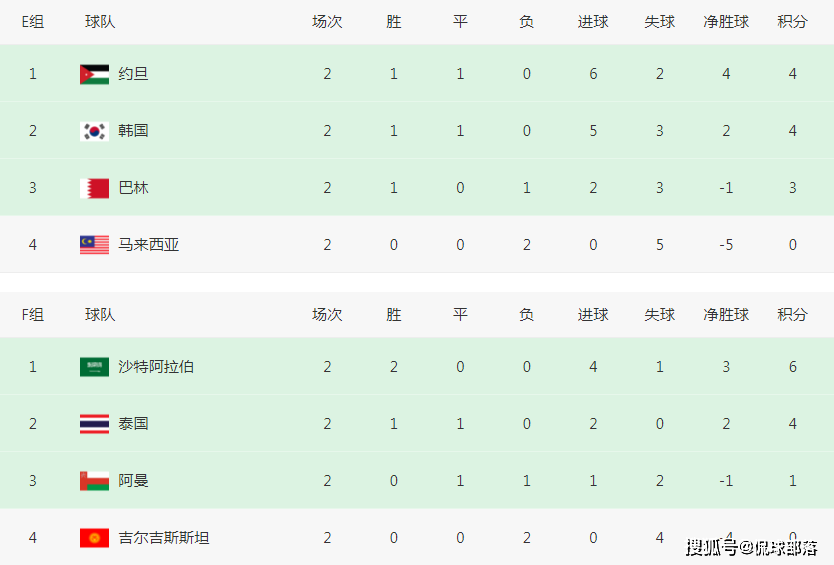Click the Thailand flag icon
Viewport: 834px width, 565px height.
(94, 424)
